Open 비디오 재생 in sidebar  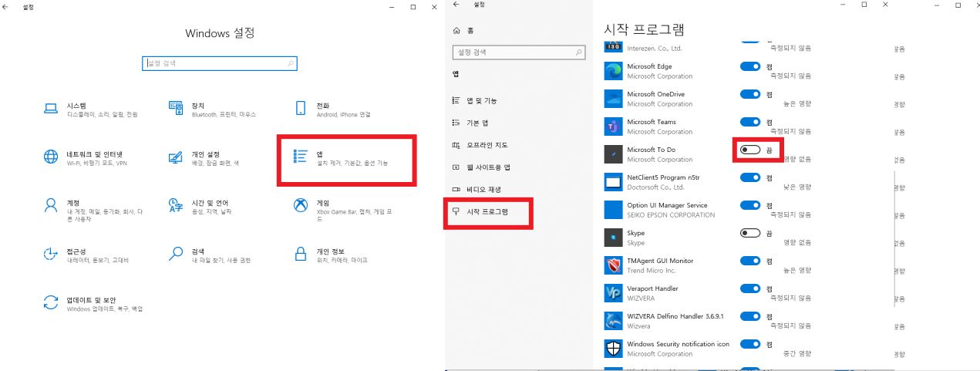click(477, 190)
